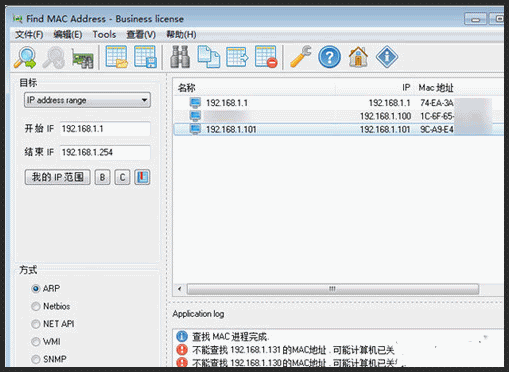This screenshot has width=509, height=372.
Task: Open results table with folder icon
Action: [x=116, y=57]
